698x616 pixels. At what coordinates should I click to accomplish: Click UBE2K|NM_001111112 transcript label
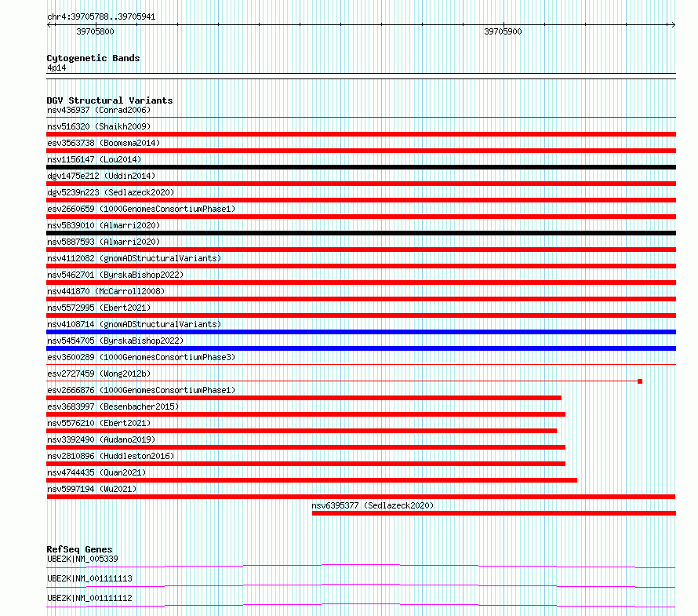click(x=89, y=598)
